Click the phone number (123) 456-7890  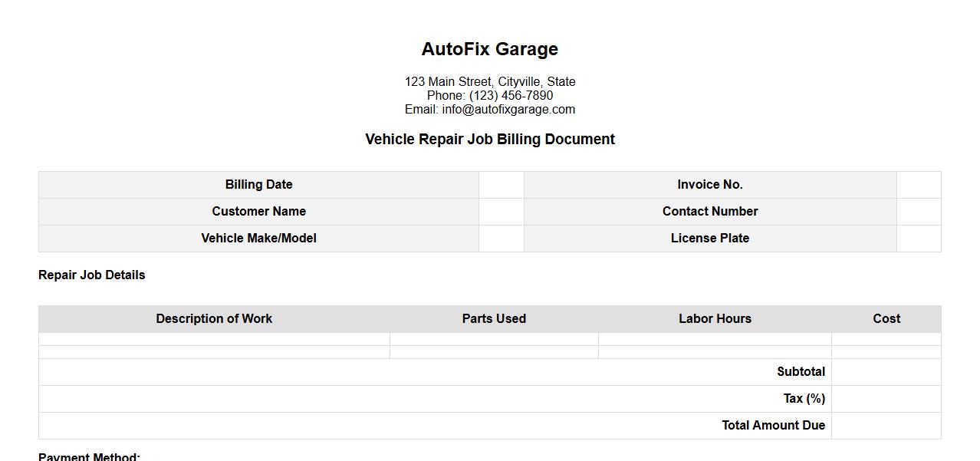(511, 96)
